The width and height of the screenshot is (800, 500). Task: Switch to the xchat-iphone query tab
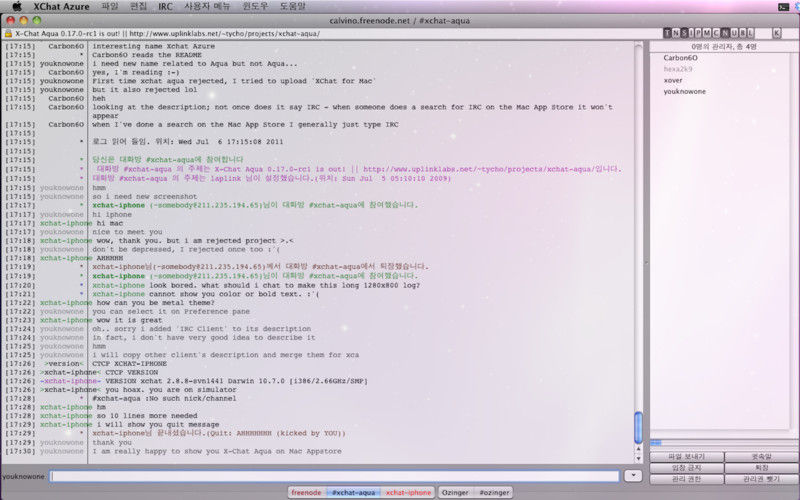408,492
